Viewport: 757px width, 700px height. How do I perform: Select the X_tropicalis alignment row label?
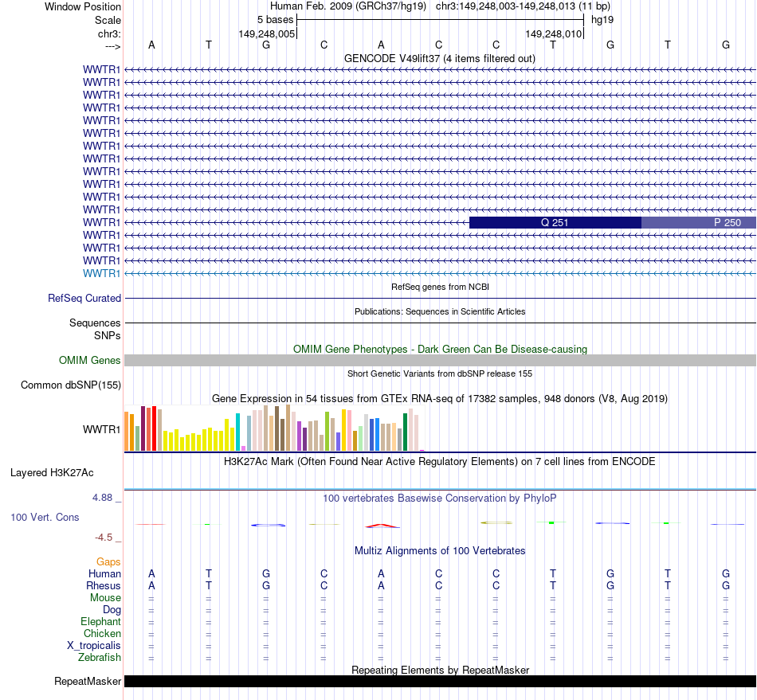tap(94, 646)
